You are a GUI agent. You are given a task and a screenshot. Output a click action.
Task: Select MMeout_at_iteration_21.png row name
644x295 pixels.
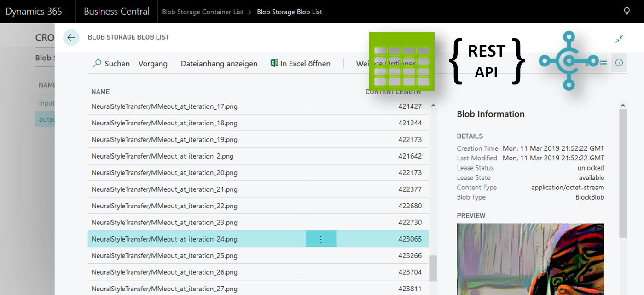tap(164, 189)
